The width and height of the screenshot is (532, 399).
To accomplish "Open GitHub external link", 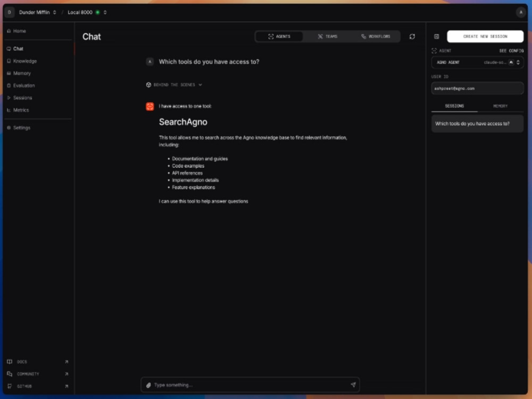I will (38, 386).
